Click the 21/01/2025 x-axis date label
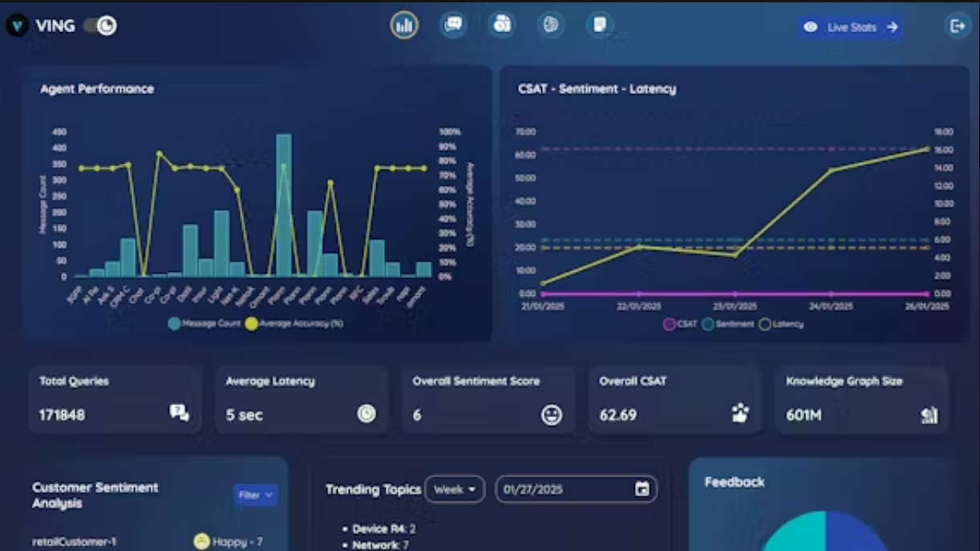This screenshot has width=980, height=551. click(543, 306)
